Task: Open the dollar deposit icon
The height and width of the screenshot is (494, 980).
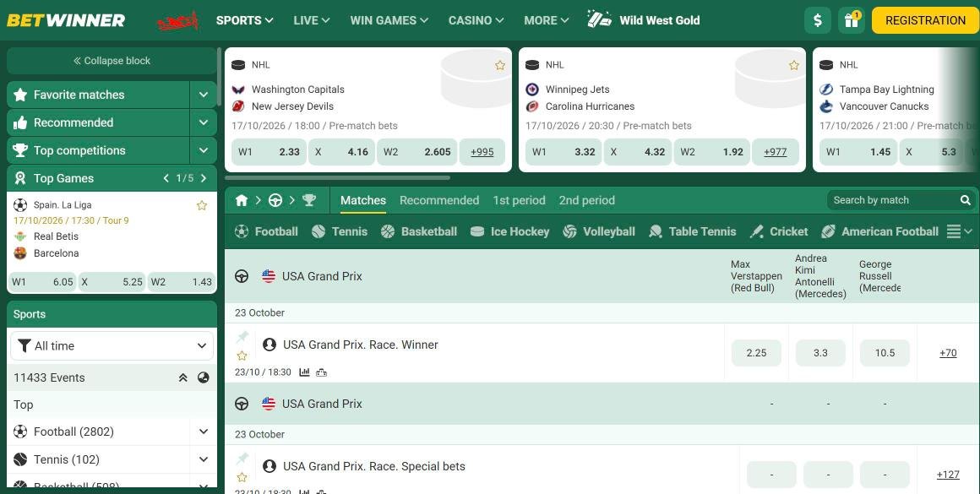Action: 818,20
